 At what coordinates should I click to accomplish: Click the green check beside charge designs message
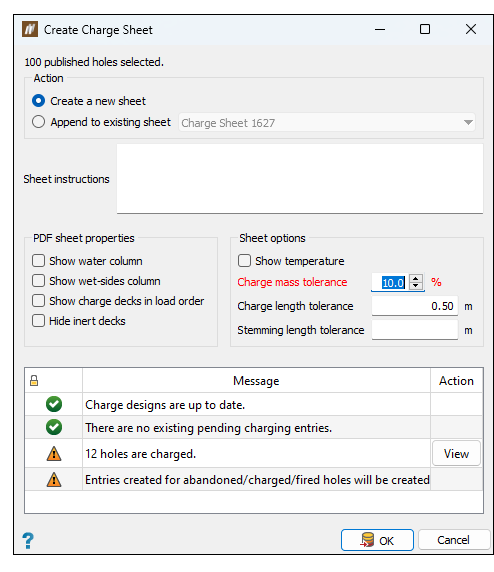(54, 404)
